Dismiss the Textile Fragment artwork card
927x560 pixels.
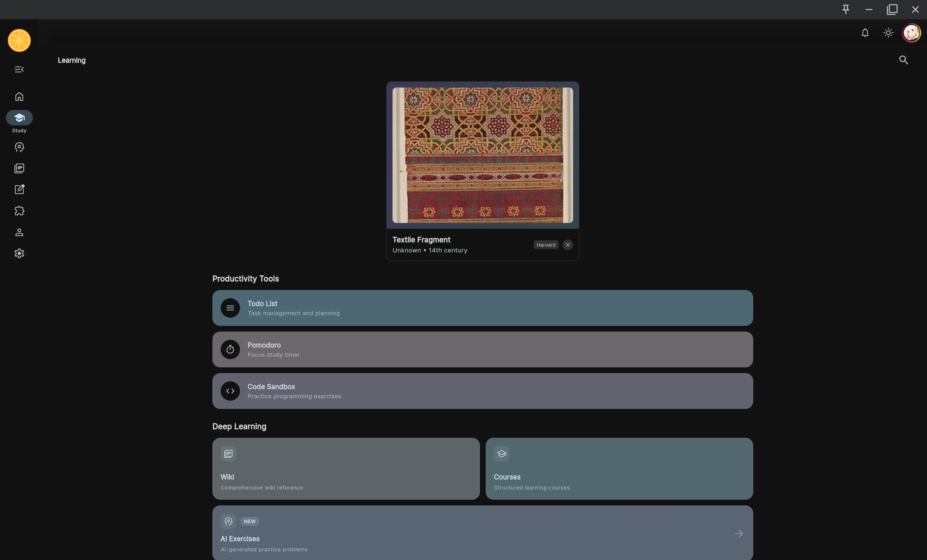pyautogui.click(x=567, y=245)
